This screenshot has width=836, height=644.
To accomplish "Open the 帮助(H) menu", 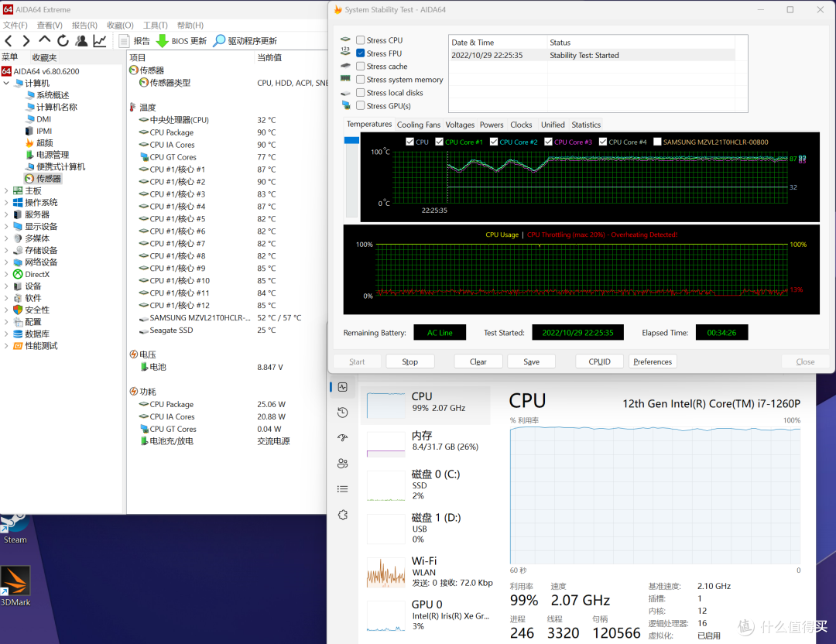I will click(x=190, y=25).
